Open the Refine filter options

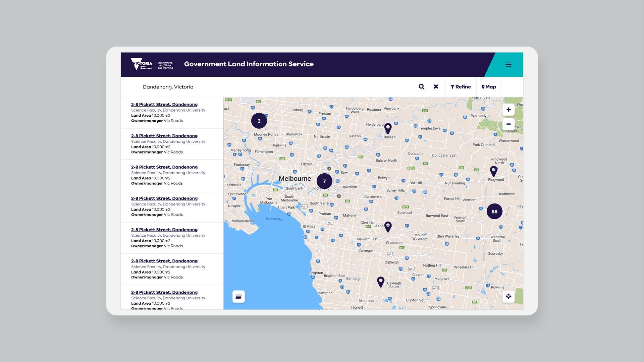[461, 87]
